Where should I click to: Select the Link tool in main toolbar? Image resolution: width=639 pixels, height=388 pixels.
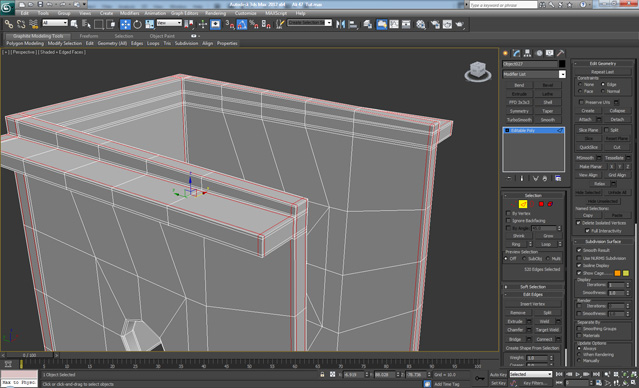point(9,24)
